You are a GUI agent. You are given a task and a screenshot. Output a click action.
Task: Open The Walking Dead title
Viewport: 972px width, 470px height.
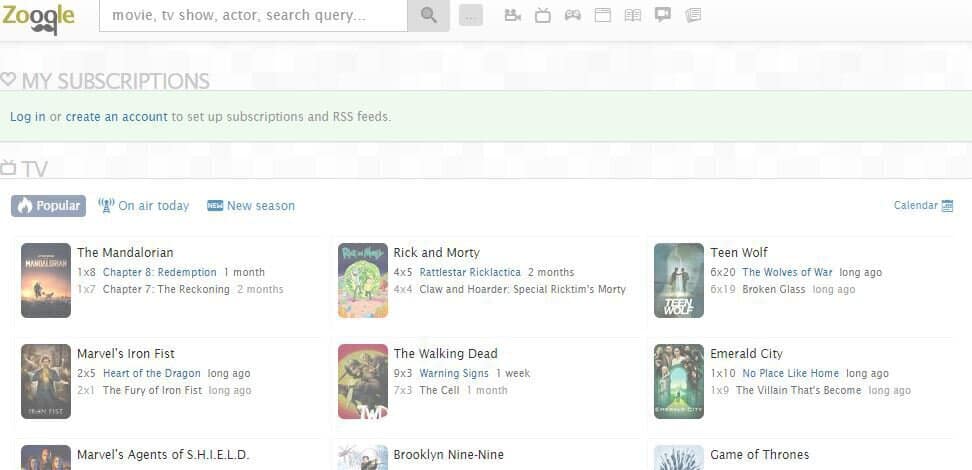coord(446,353)
